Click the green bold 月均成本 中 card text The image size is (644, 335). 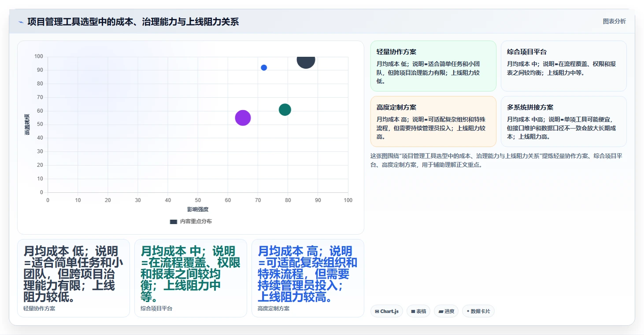(x=190, y=274)
